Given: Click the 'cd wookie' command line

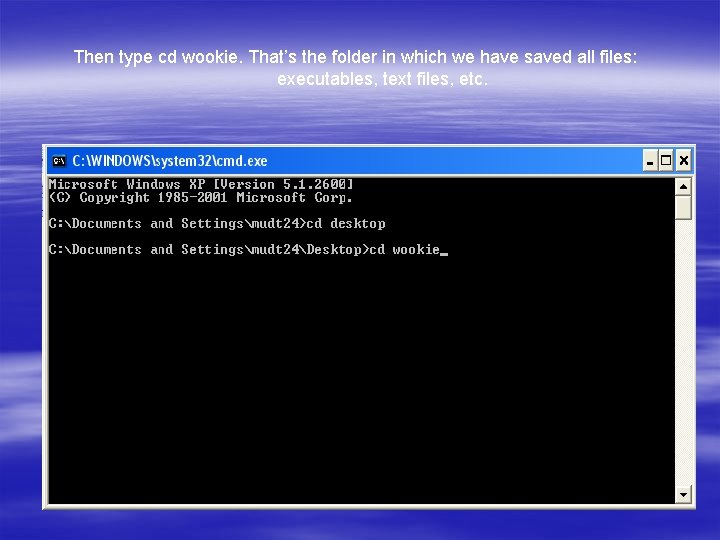Looking at the screenshot, I should coord(248,250).
